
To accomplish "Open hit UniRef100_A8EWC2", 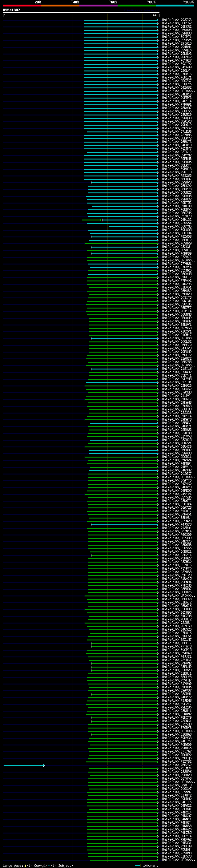I will 177,423.
